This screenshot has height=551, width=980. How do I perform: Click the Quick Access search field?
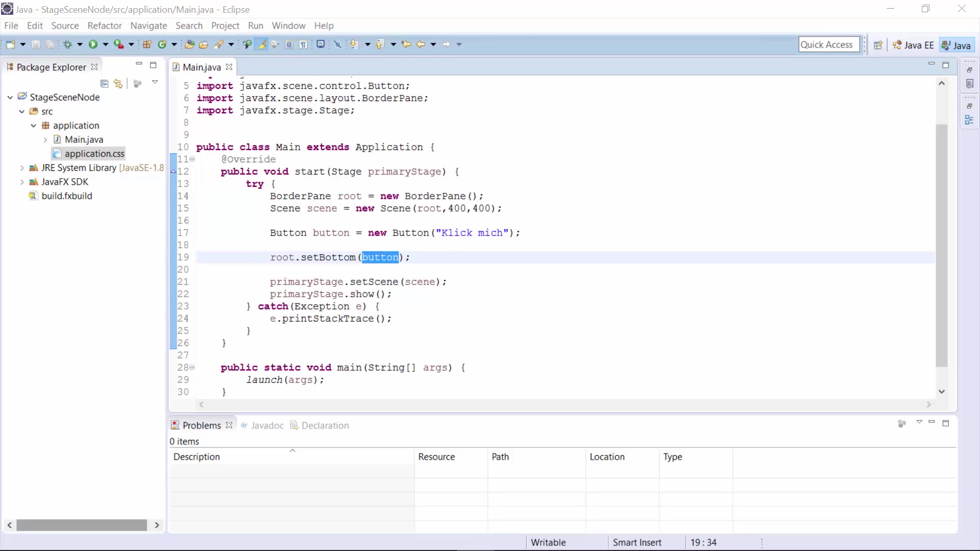(828, 44)
